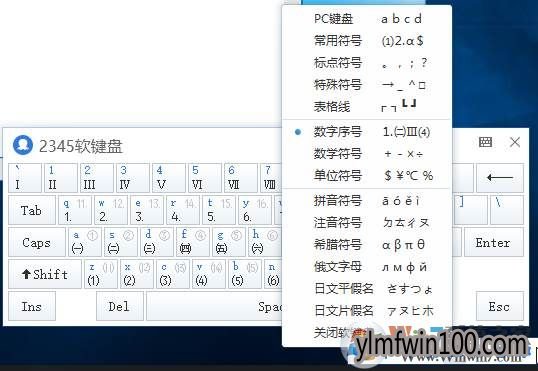
Task: Click the x key showing (2)
Action: pyautogui.click(x=137, y=274)
